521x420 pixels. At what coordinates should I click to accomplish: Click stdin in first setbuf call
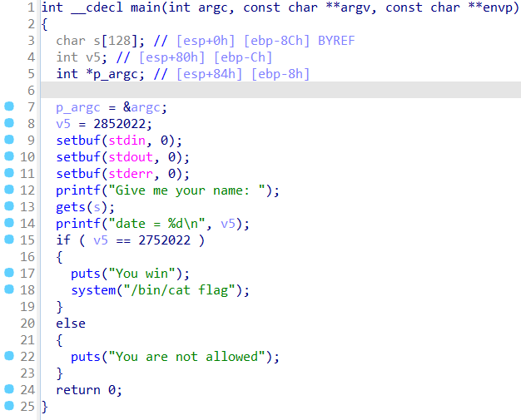click(x=127, y=141)
